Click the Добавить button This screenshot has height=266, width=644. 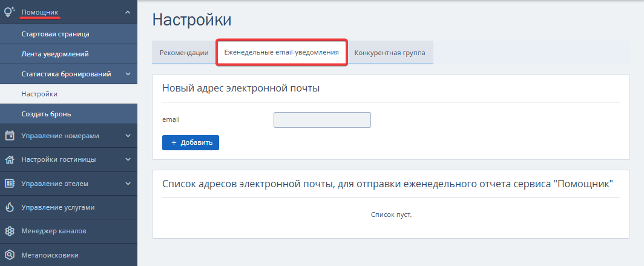pyautogui.click(x=191, y=142)
